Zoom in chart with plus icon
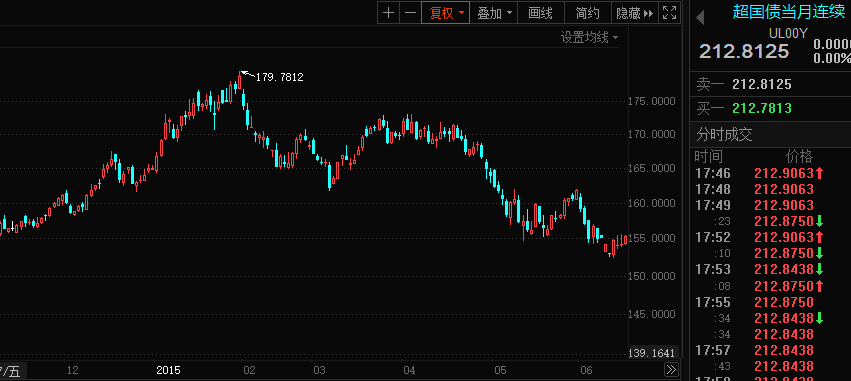851x381 pixels. tap(388, 13)
